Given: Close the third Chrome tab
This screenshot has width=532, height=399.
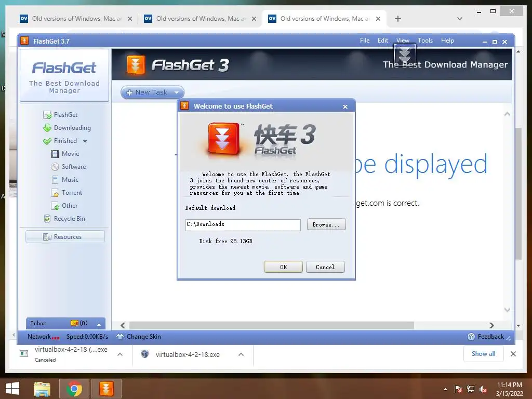Looking at the screenshot, I should [x=378, y=19].
